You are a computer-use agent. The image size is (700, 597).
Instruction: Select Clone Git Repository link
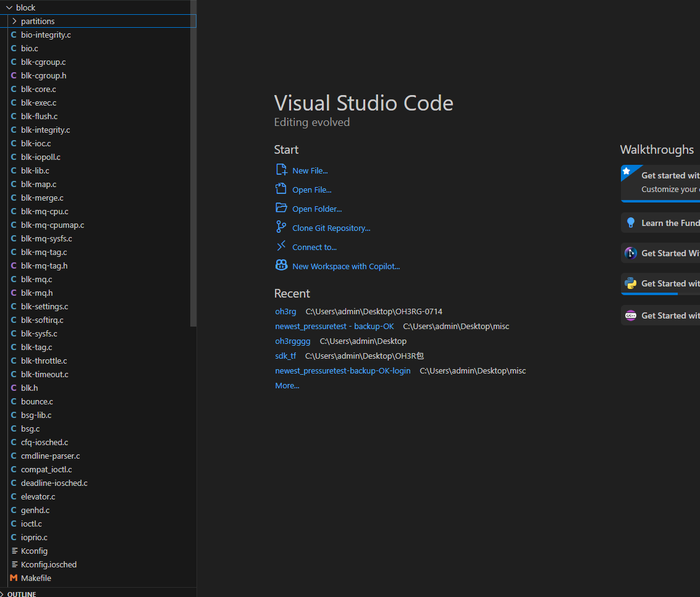331,228
